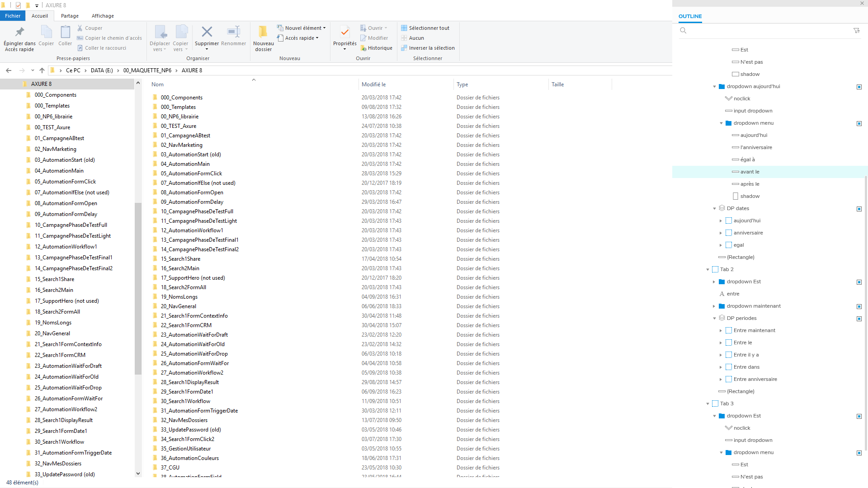Image resolution: width=868 pixels, height=488 pixels.
Task: Collapse the Tab 2 outline node
Action: (708, 270)
